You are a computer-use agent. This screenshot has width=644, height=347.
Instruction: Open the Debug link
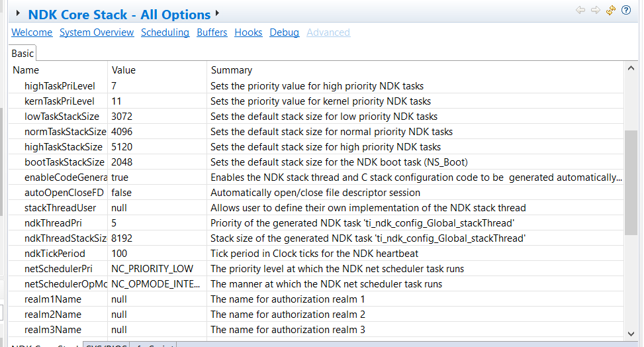[284, 32]
